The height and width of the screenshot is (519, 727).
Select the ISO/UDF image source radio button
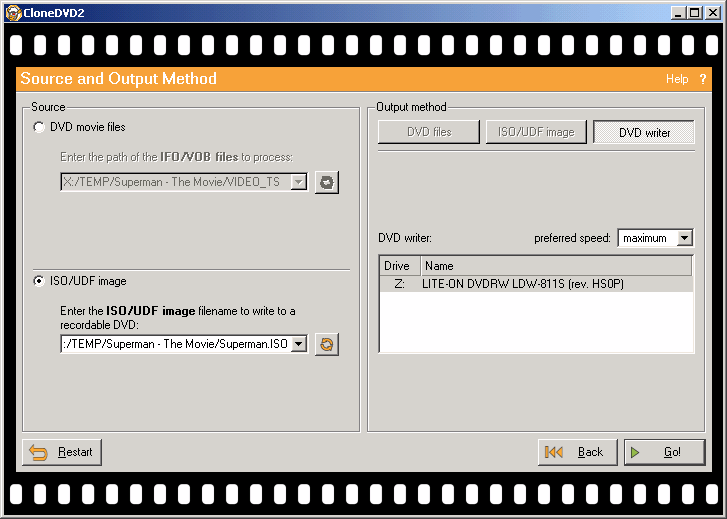39,281
